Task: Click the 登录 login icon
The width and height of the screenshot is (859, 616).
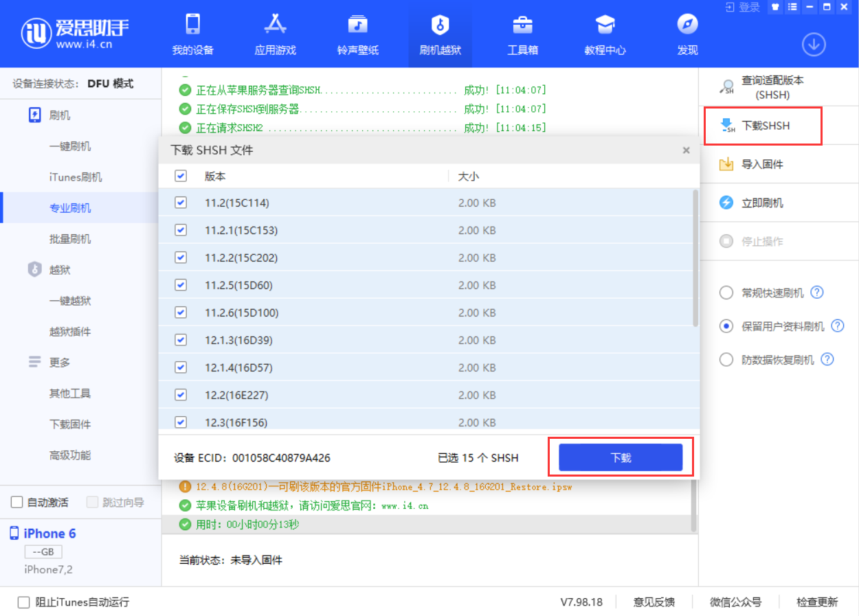Action: point(730,7)
